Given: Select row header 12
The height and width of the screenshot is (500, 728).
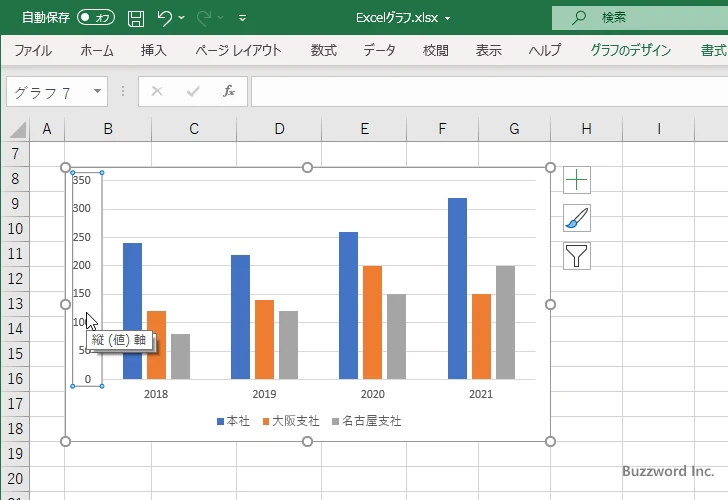Looking at the screenshot, I should [15, 279].
